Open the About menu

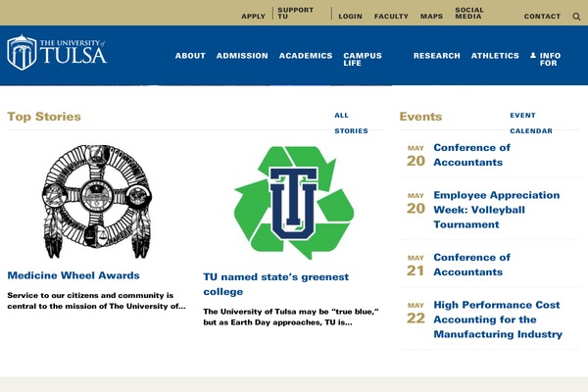[190, 56]
